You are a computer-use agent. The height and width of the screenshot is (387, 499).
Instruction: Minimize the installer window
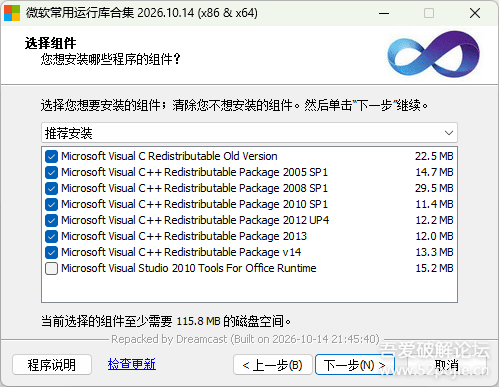point(384,13)
